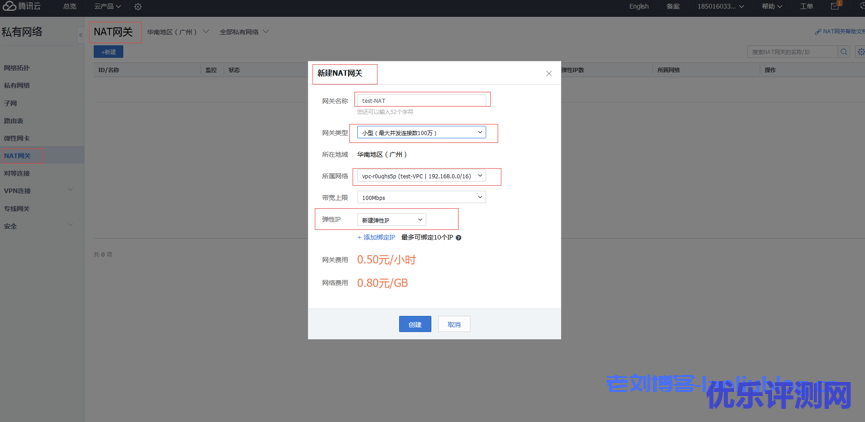Click the 网关名称 input field
Screen dimensions: 865x422
point(421,100)
